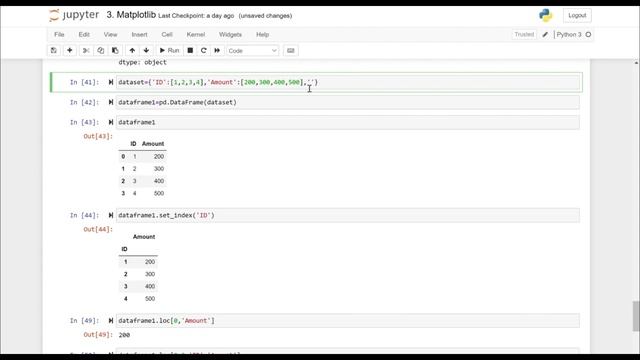Click the Logout button
Viewport: 640px width, 360px height.
pos(577,16)
